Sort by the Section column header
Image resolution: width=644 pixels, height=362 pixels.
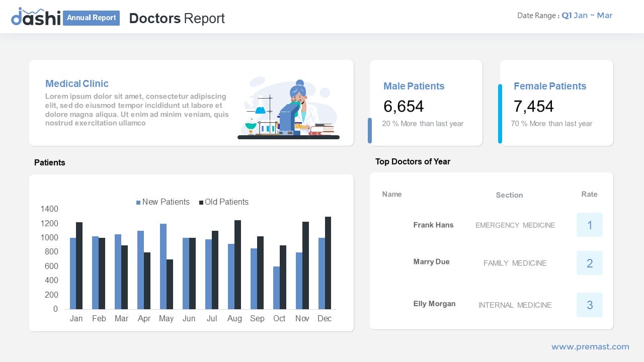pos(509,195)
